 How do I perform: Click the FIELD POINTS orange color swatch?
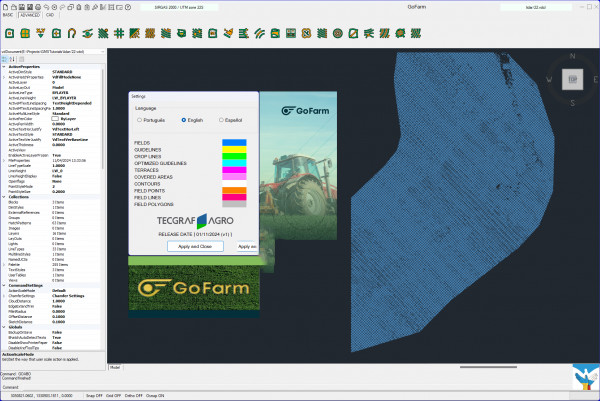click(234, 191)
